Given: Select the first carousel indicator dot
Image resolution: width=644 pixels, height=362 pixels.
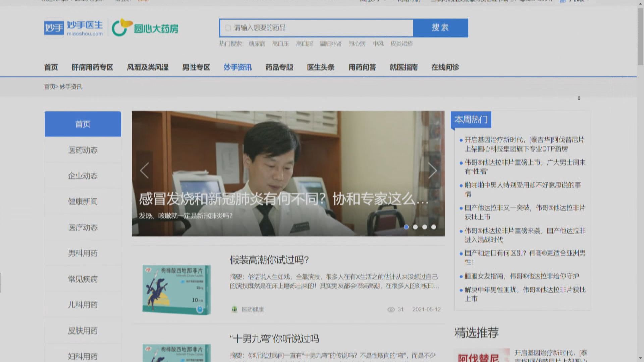Looking at the screenshot, I should (406, 227).
